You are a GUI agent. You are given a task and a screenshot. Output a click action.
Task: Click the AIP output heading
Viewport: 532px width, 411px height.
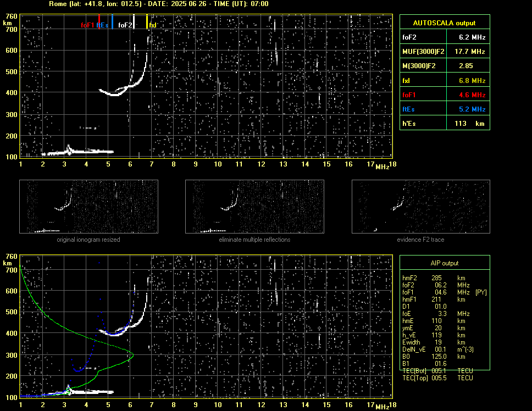445,263
